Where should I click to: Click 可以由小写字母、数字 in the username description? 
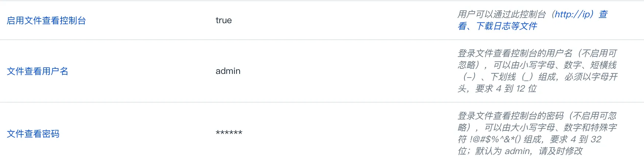[537, 65]
